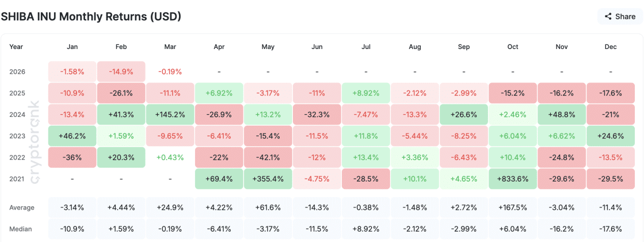This screenshot has height=242, width=644.
Task: Select the May 2021 +355.4% cell
Action: tap(268, 179)
